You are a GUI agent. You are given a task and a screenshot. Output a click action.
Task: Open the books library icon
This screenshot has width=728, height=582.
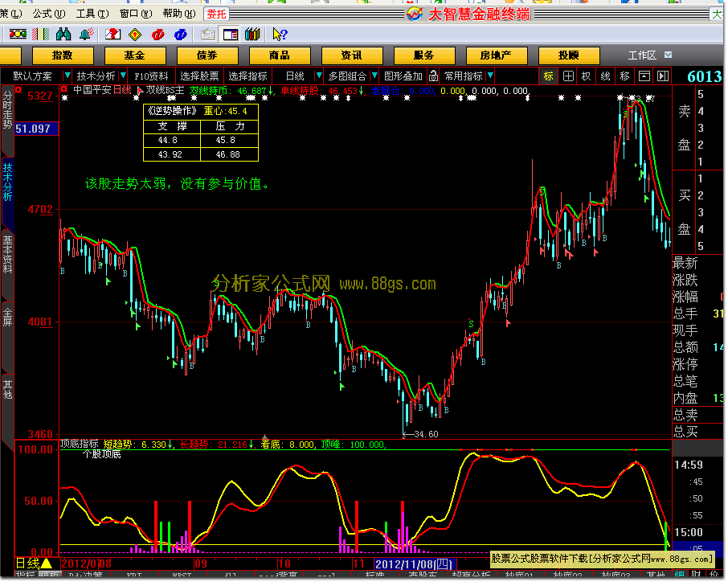(x=252, y=34)
